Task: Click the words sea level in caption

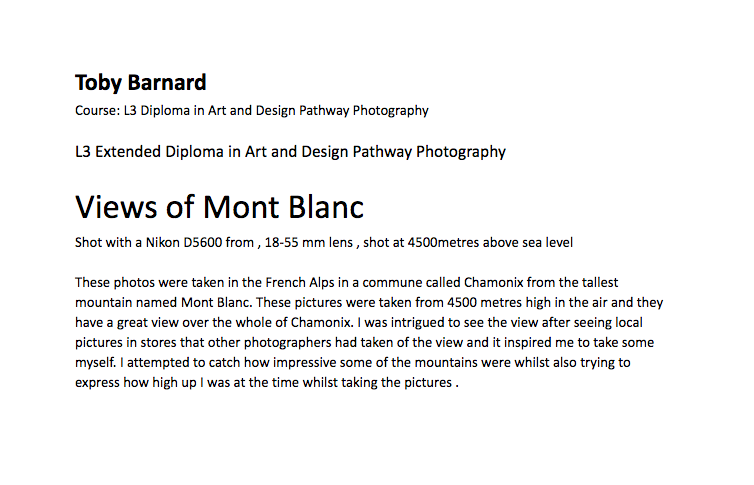Action: point(547,242)
